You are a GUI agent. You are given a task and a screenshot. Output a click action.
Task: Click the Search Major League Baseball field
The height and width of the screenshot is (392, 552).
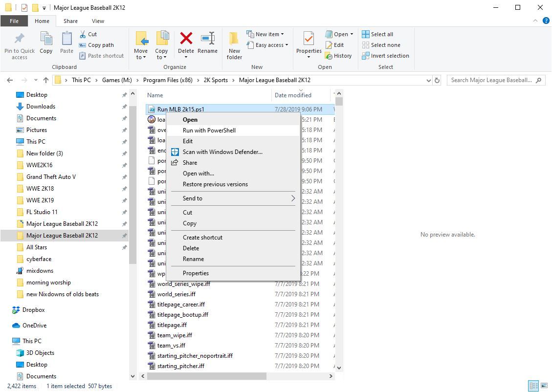[491, 80]
